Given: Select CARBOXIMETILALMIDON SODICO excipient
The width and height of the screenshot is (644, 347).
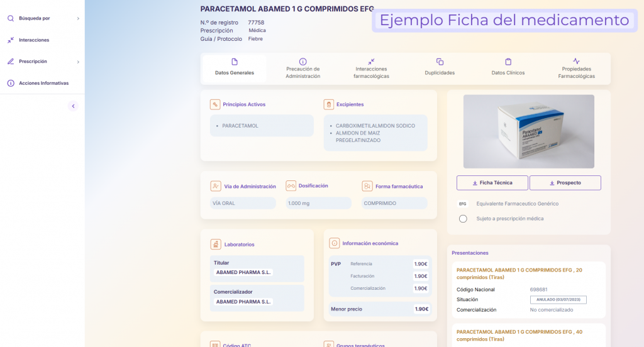Looking at the screenshot, I should tap(375, 126).
